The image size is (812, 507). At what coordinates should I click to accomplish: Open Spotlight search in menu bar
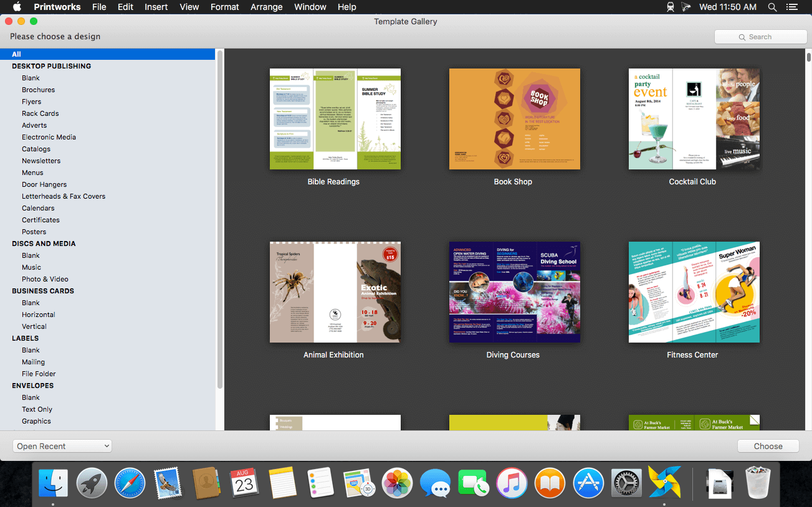point(772,7)
